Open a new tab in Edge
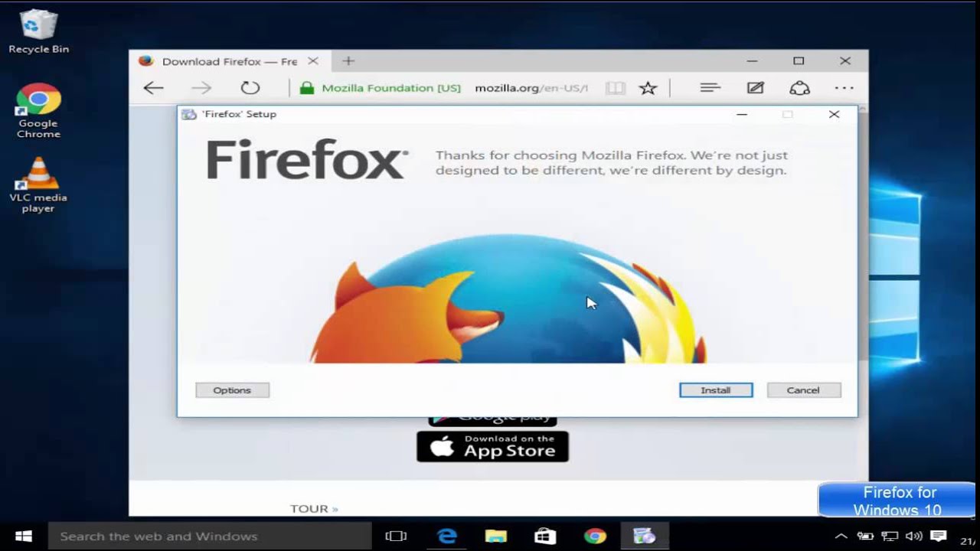The image size is (980, 551). point(348,61)
